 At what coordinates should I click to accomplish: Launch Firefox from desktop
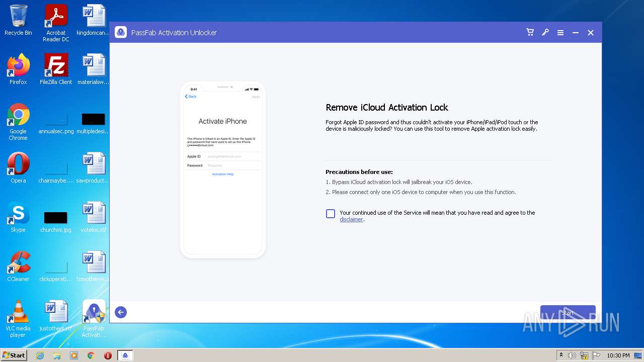[18, 69]
